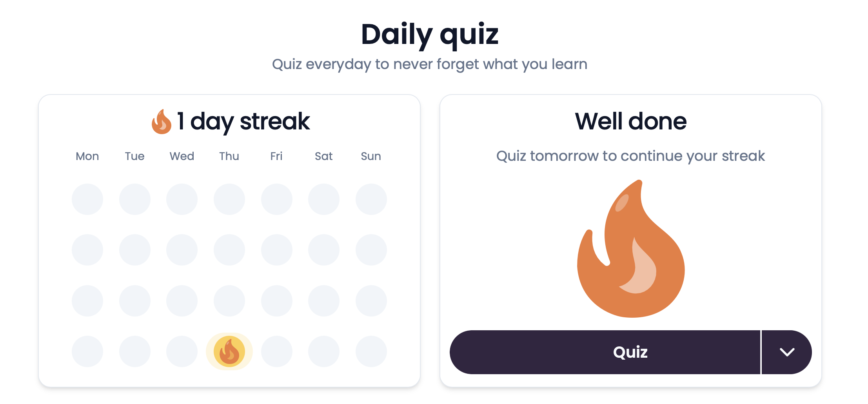Select the first-row Monday circle
The width and height of the screenshot is (868, 404).
click(87, 199)
